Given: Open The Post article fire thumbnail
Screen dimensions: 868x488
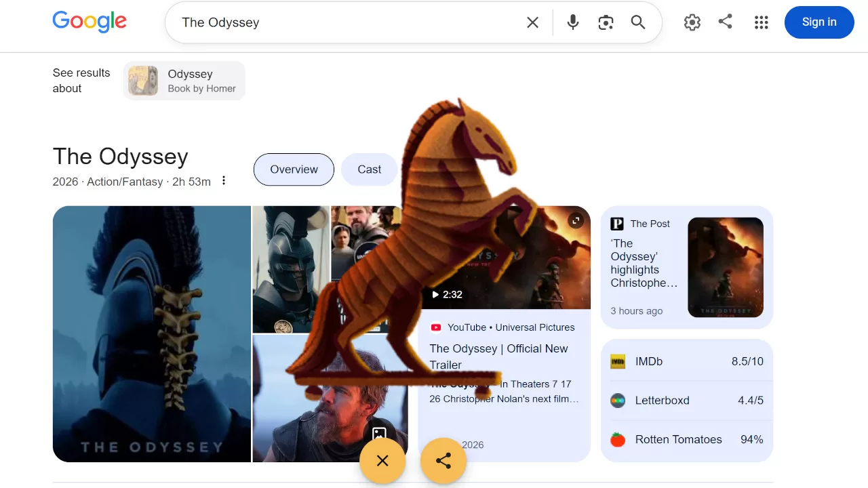Looking at the screenshot, I should [726, 267].
